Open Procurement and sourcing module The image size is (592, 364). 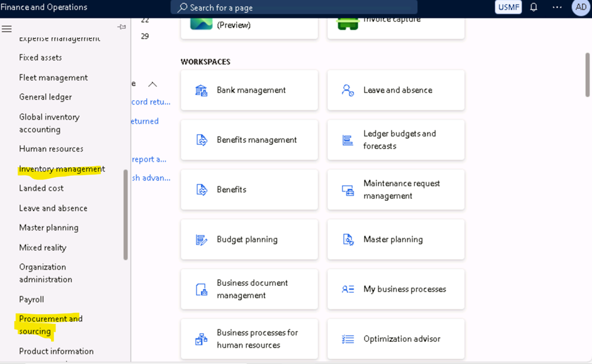click(50, 325)
